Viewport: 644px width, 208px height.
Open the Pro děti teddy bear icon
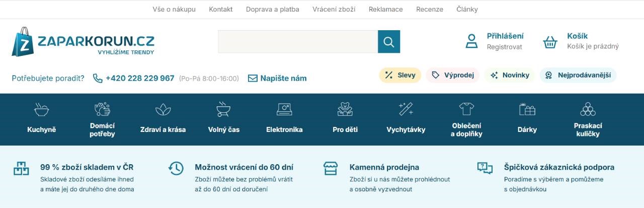pyautogui.click(x=345, y=109)
